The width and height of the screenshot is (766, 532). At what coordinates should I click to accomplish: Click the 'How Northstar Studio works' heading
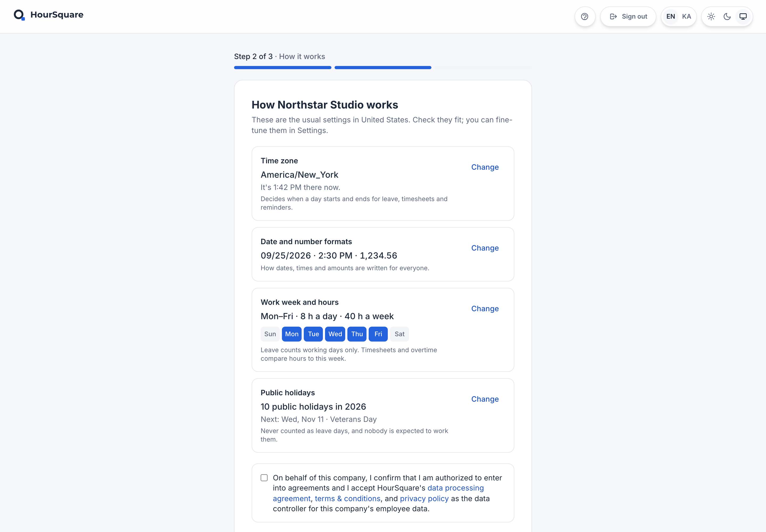coord(325,105)
